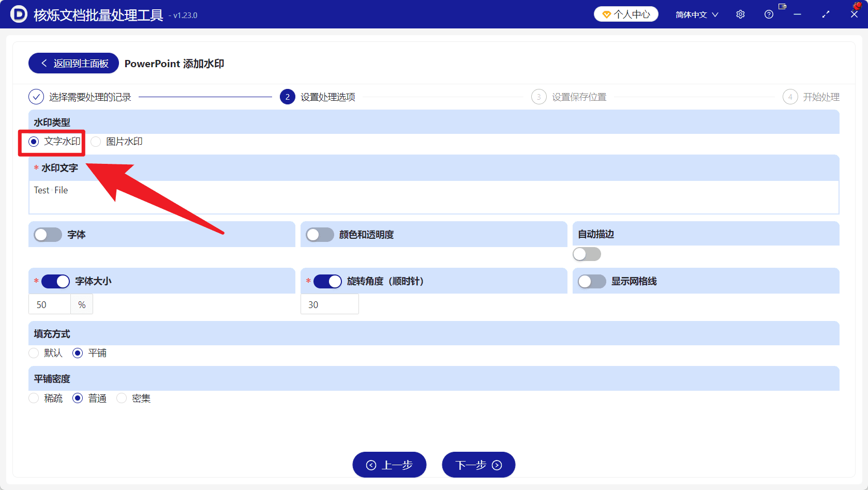Viewport: 868px width, 490px height.
Task: Click the PowerPoint 添加水印 title
Action: (x=174, y=64)
